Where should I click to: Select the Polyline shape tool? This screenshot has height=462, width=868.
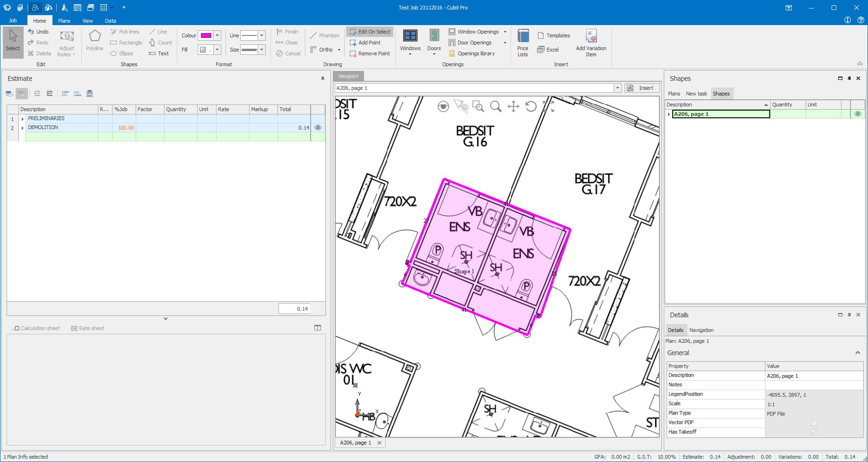[x=95, y=41]
